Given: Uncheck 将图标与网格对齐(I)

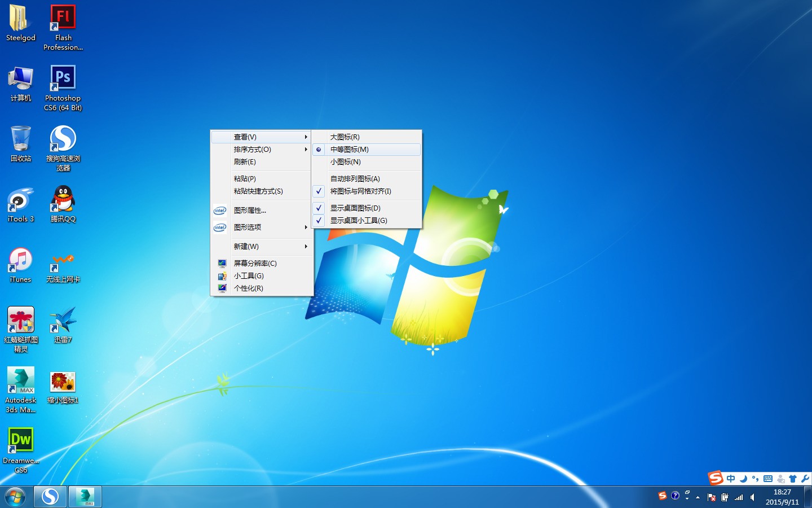Looking at the screenshot, I should point(367,191).
